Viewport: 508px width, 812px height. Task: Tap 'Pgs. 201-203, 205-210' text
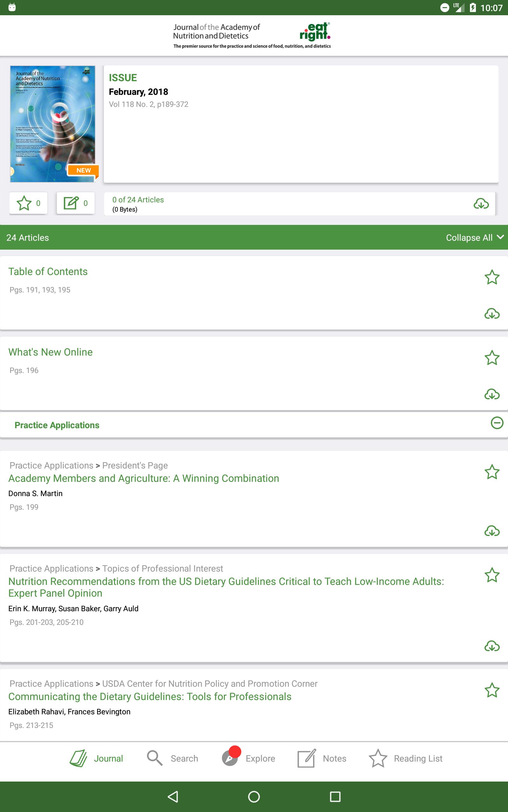coord(46,622)
